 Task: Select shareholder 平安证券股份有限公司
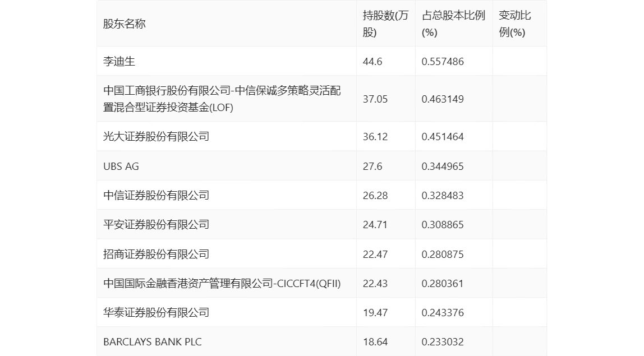156,224
